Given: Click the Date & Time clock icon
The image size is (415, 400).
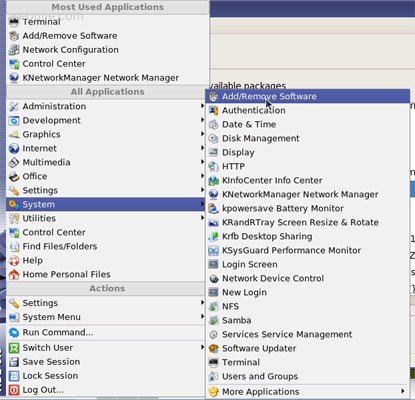Looking at the screenshot, I should click(213, 124).
